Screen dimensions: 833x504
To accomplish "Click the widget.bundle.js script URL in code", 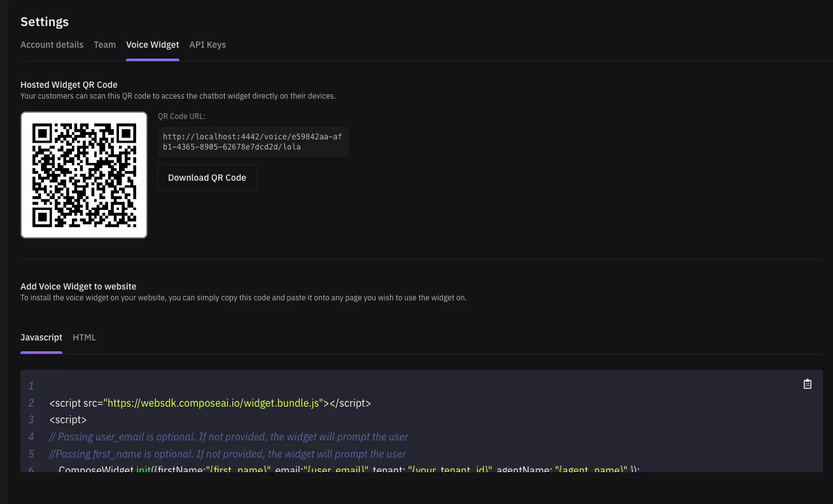I will [215, 403].
